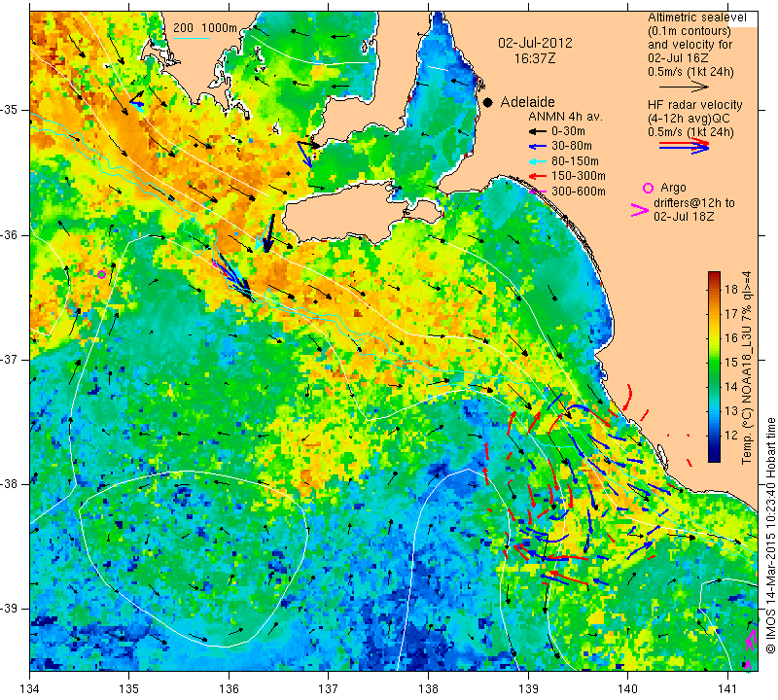Click the 'ANMN 4h av.' legend heading

565,117
